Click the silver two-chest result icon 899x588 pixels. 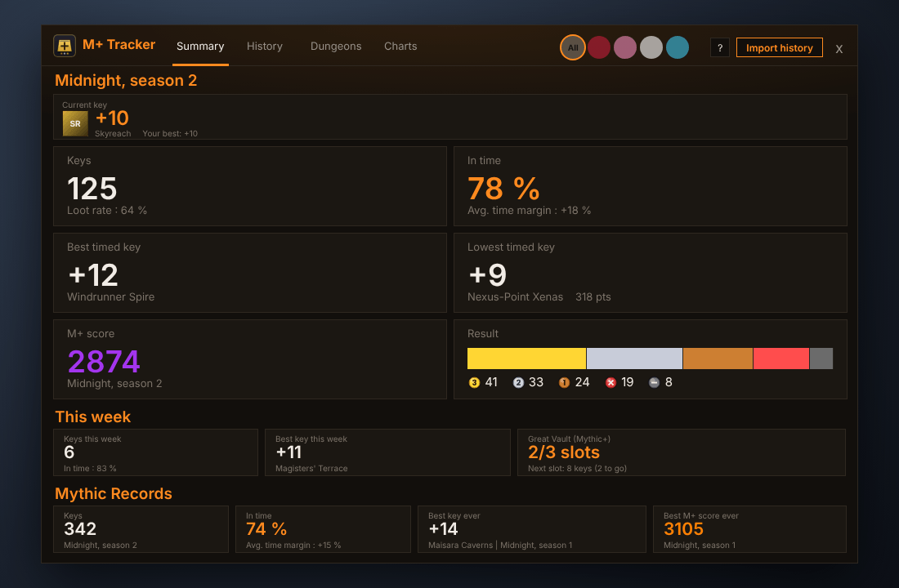click(518, 383)
